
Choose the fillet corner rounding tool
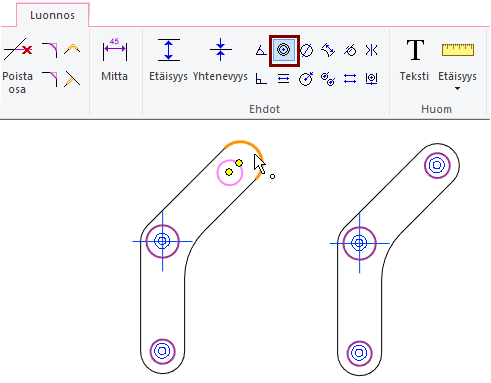[x=49, y=50]
